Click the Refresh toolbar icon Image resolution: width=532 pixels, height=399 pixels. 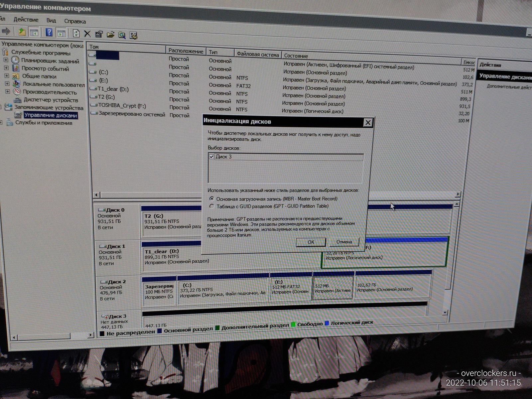(x=76, y=34)
